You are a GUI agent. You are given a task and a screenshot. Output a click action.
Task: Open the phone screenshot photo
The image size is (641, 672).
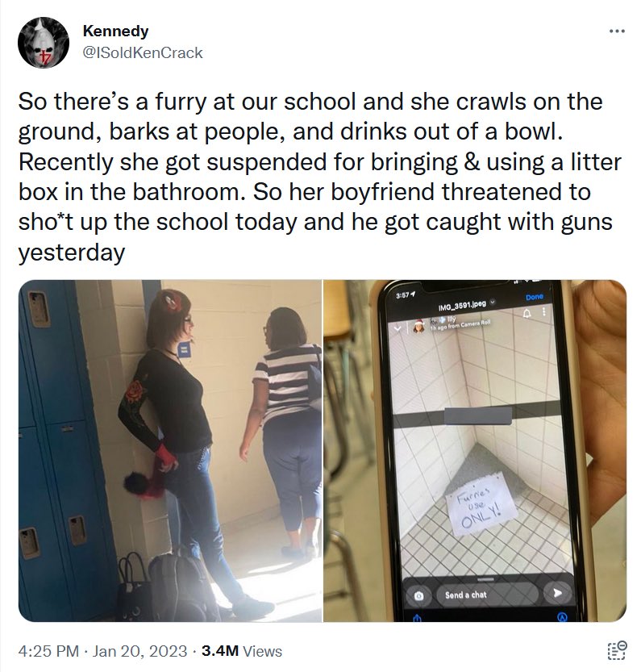[x=475, y=450]
